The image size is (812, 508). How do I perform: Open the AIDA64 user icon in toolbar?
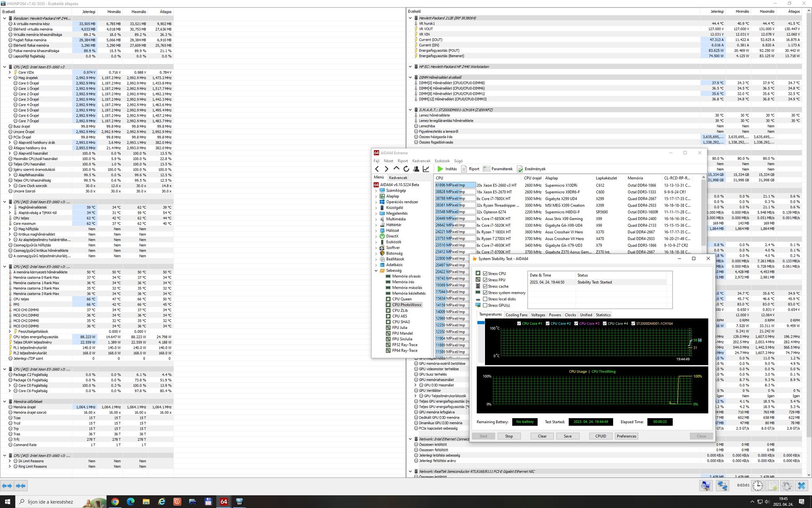[416, 169]
